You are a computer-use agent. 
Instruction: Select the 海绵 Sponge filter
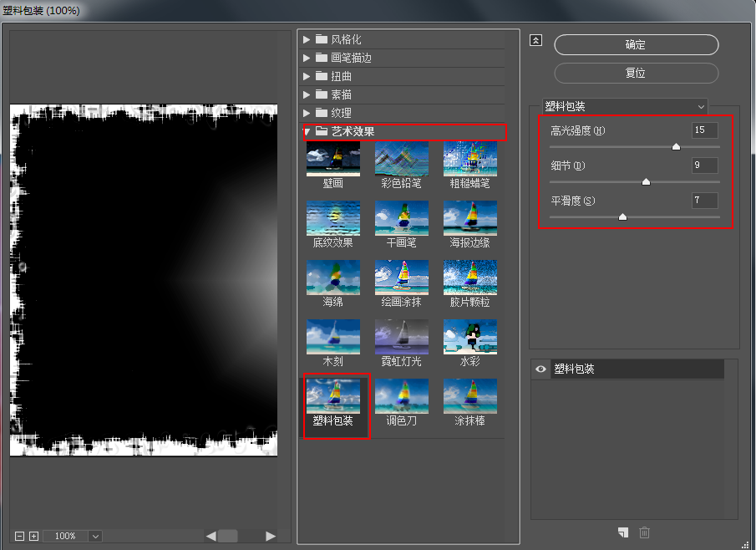tap(332, 277)
